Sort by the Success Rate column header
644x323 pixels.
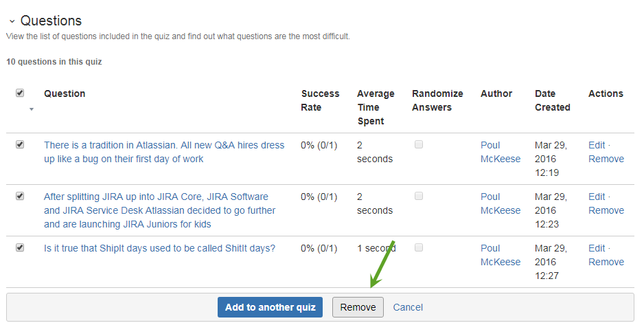pyautogui.click(x=320, y=100)
